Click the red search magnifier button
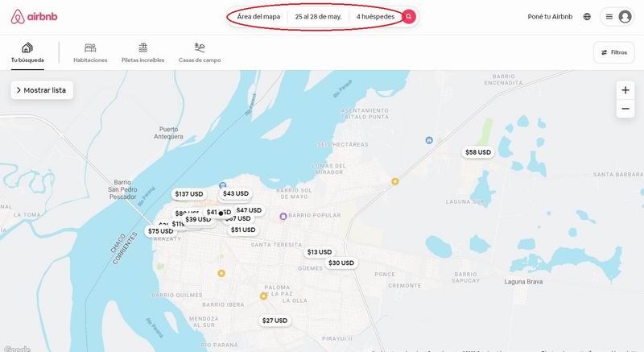This screenshot has width=644, height=352. tap(409, 16)
